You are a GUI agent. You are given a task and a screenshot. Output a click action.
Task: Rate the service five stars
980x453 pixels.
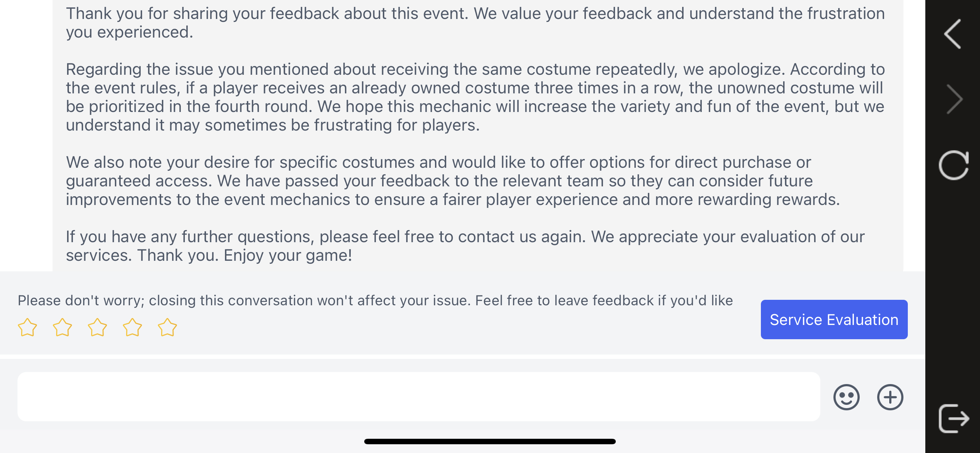pyautogui.click(x=167, y=328)
